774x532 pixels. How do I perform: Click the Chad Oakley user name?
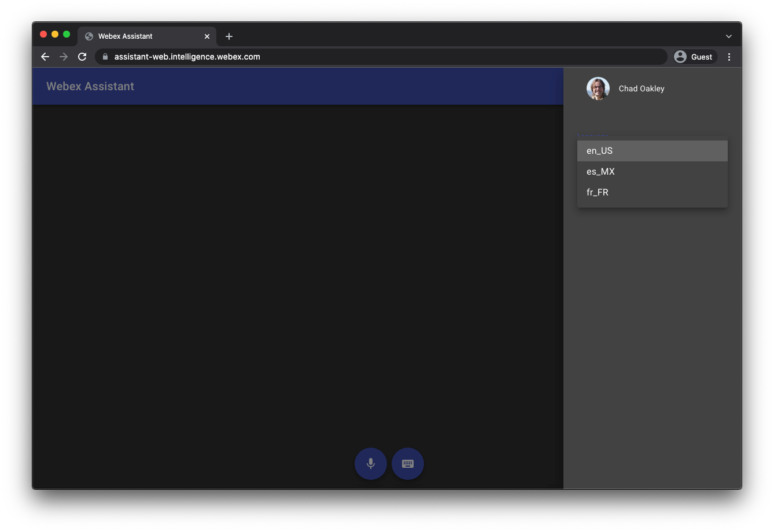click(642, 88)
